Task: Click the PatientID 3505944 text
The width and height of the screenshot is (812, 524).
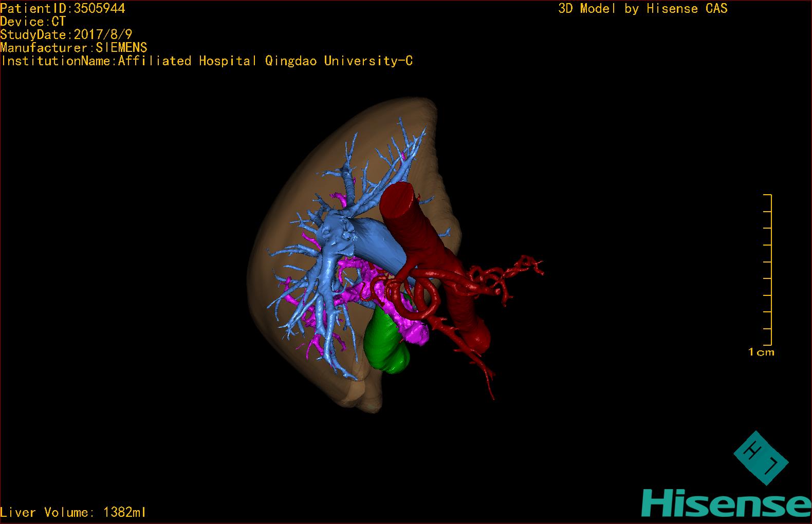Action: tap(63, 8)
